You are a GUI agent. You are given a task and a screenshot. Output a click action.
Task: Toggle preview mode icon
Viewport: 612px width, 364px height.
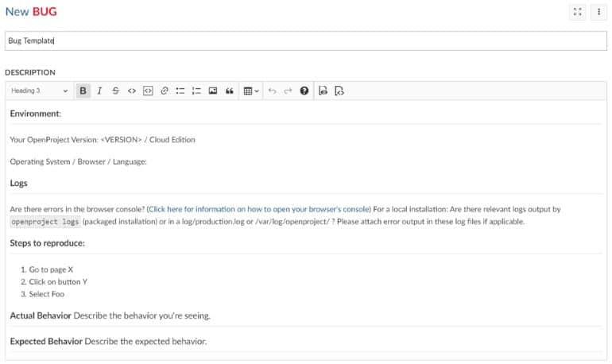point(323,91)
